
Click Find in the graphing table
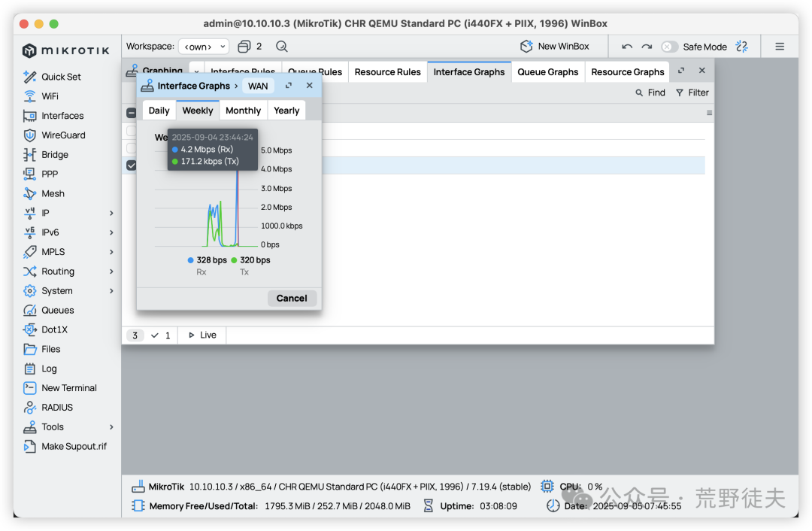tap(650, 93)
